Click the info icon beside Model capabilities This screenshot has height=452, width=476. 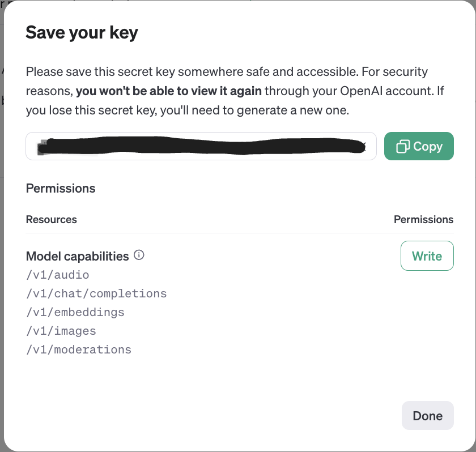139,255
